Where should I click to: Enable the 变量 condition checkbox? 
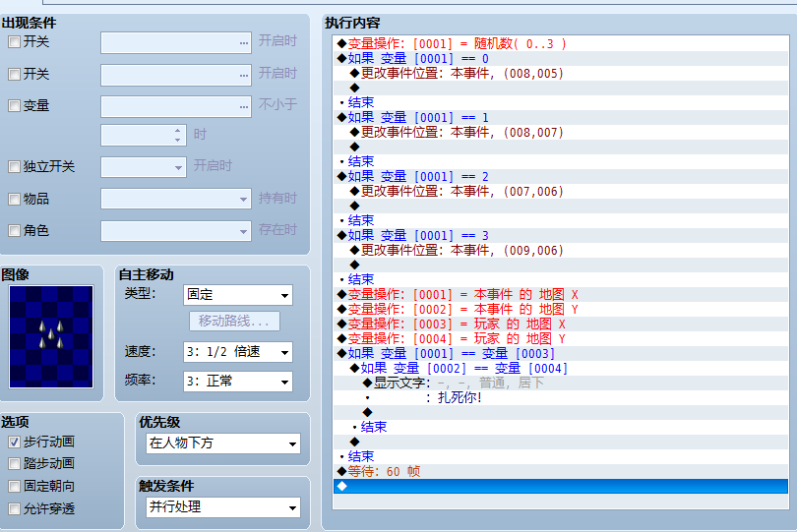click(14, 105)
